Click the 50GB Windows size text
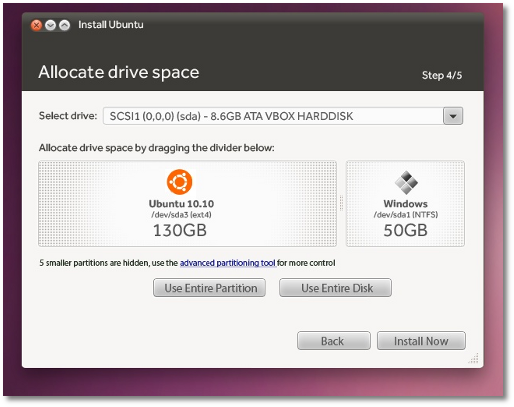 [x=405, y=230]
